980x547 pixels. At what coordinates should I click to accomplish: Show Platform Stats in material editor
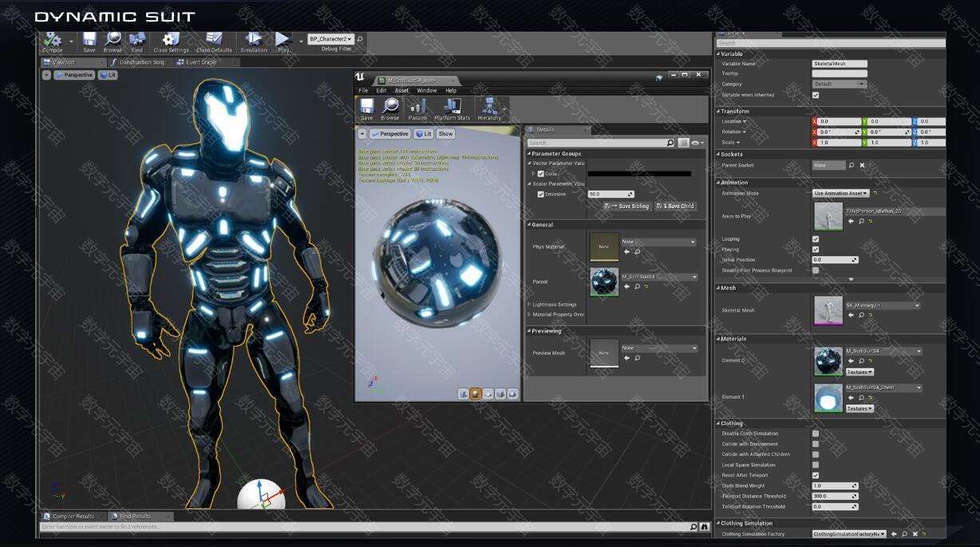pos(452,109)
